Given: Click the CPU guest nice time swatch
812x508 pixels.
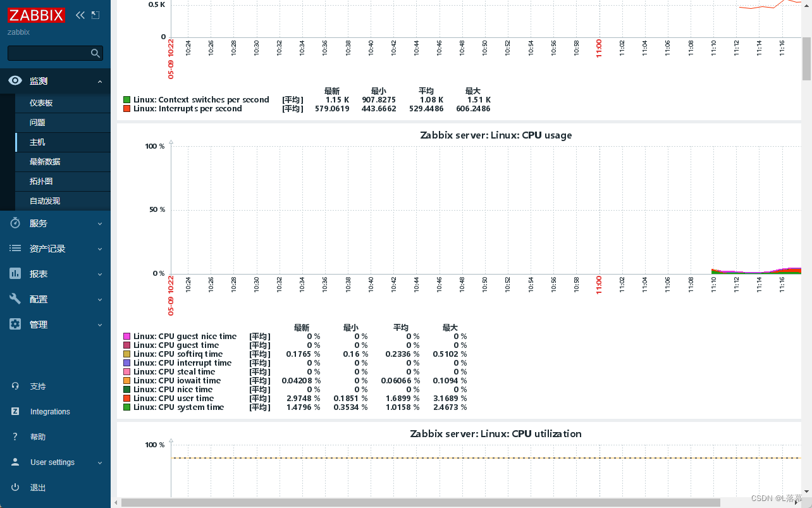Looking at the screenshot, I should (x=127, y=337).
